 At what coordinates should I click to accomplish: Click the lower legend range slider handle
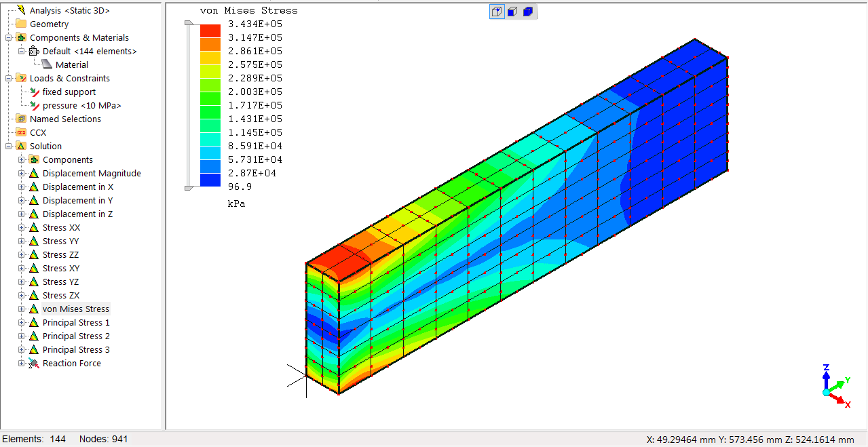pos(189,187)
